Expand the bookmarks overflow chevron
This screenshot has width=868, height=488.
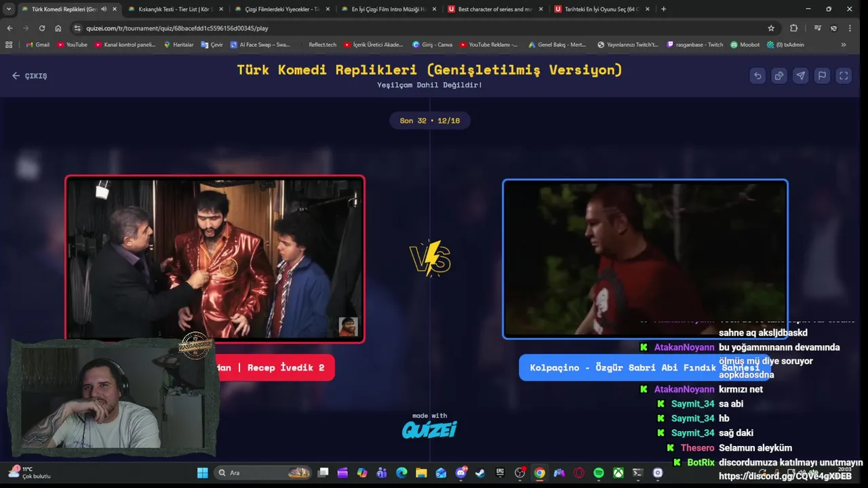point(844,45)
